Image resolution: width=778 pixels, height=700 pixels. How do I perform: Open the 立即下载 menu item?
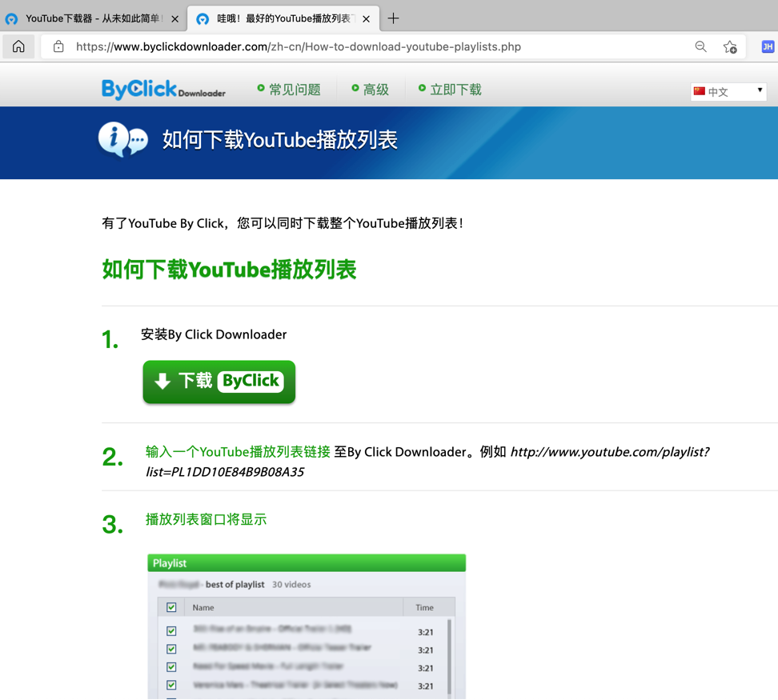click(x=450, y=90)
